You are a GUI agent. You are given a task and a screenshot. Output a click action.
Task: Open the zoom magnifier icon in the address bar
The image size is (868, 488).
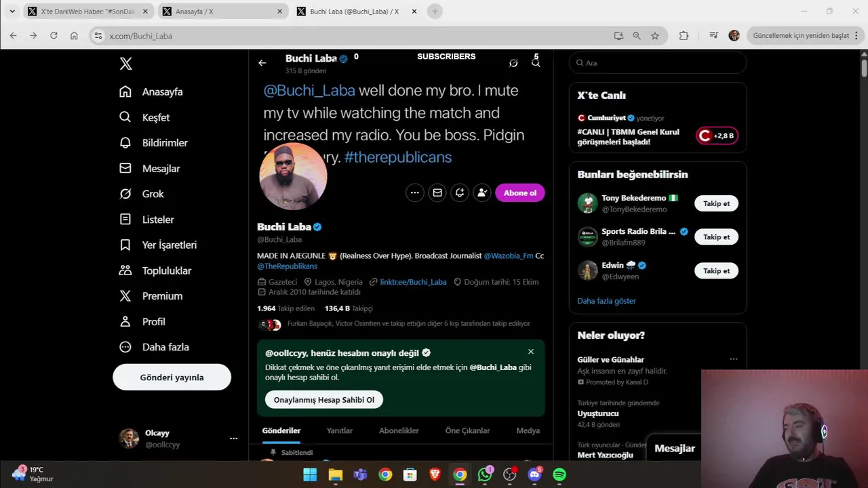tap(637, 35)
